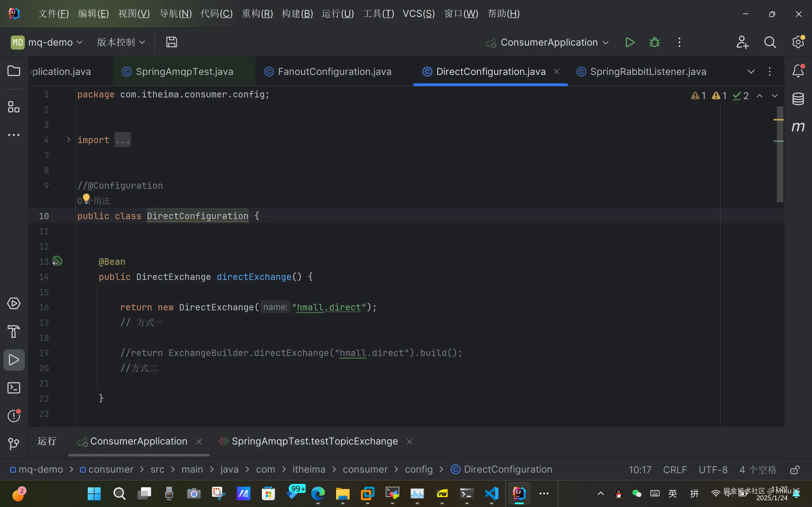
Task: Open the Structure tool window icon
Action: (14, 107)
